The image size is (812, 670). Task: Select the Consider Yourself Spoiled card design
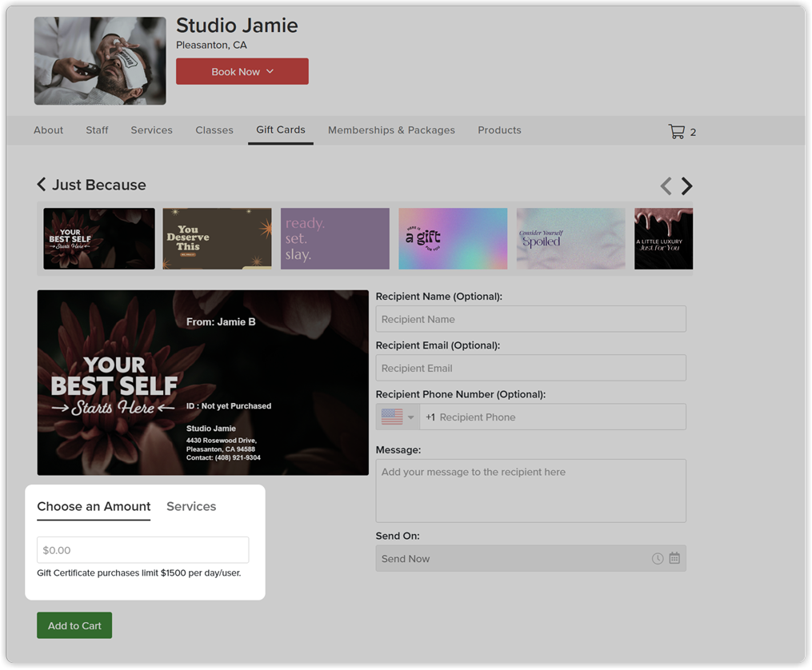(570, 238)
